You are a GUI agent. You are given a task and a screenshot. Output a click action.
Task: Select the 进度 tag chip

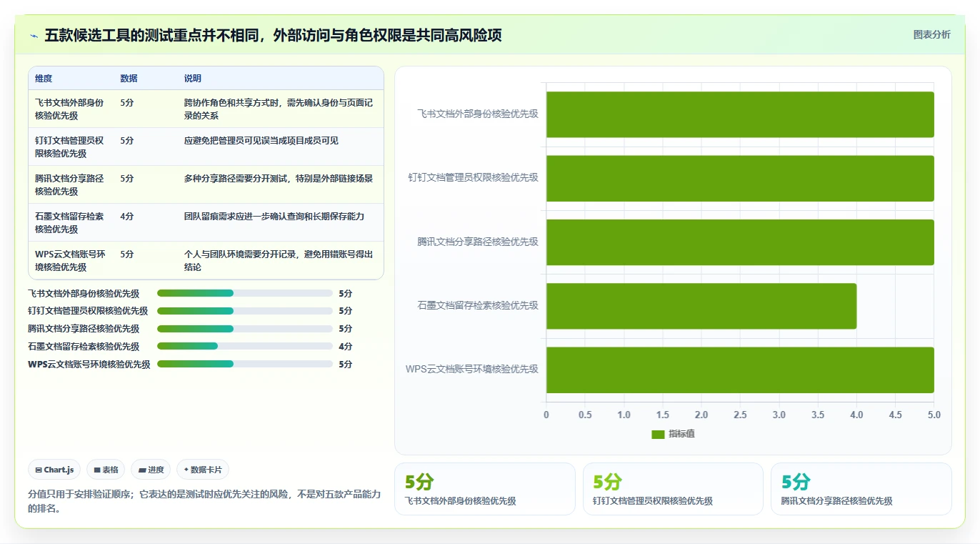[151, 470]
